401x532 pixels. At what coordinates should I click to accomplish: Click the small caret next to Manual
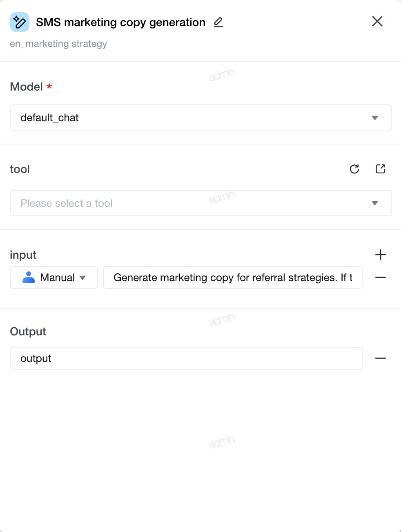click(x=82, y=278)
